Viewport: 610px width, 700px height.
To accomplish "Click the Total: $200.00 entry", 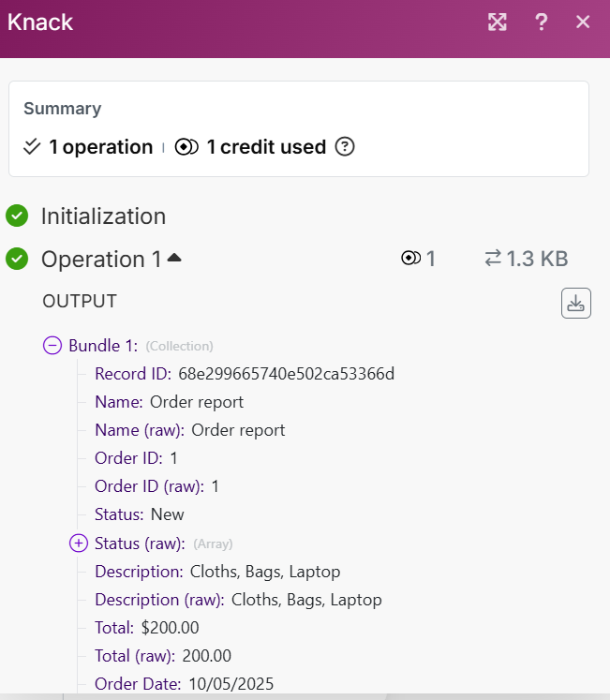I will coord(147,627).
